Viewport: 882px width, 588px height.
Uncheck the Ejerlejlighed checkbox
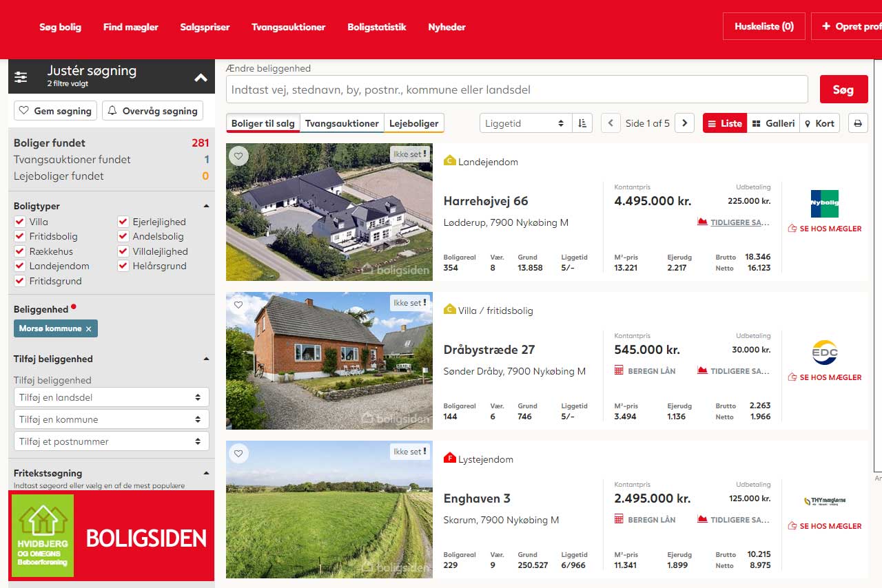pos(123,222)
